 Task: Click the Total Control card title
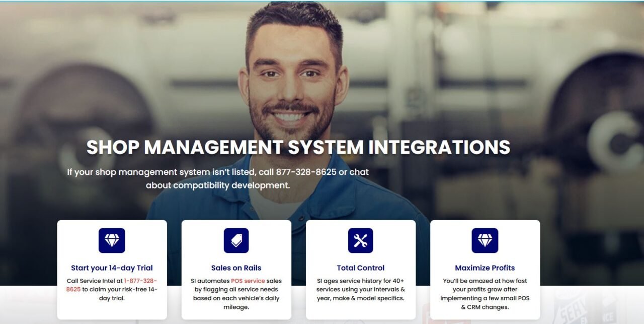tap(360, 268)
